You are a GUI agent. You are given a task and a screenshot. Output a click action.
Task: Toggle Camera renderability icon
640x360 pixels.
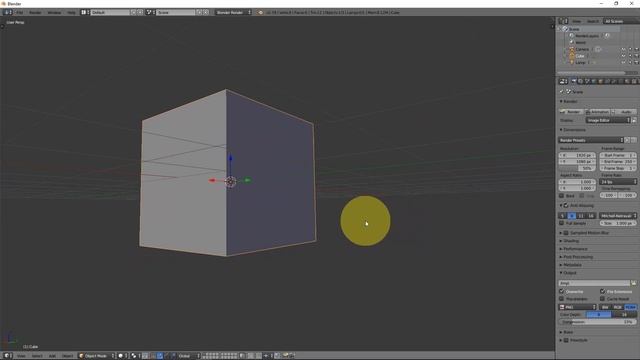636,49
